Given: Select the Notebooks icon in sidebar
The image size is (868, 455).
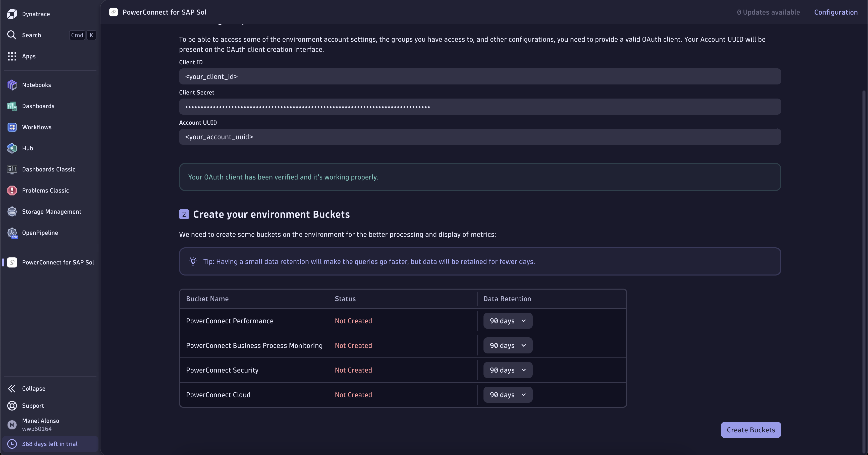Looking at the screenshot, I should point(12,85).
